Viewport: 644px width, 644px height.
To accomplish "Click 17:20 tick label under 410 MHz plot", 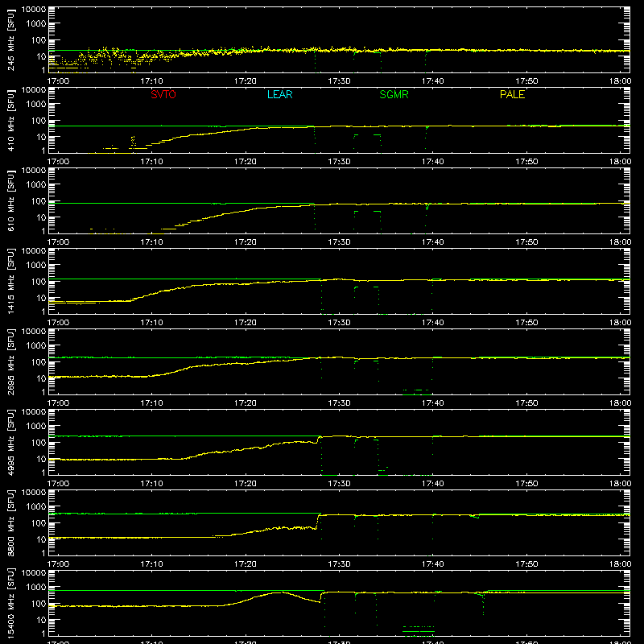I will point(246,162).
